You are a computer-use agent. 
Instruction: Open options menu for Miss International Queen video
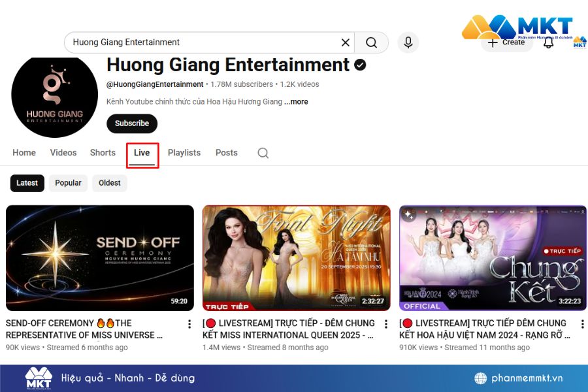click(386, 324)
